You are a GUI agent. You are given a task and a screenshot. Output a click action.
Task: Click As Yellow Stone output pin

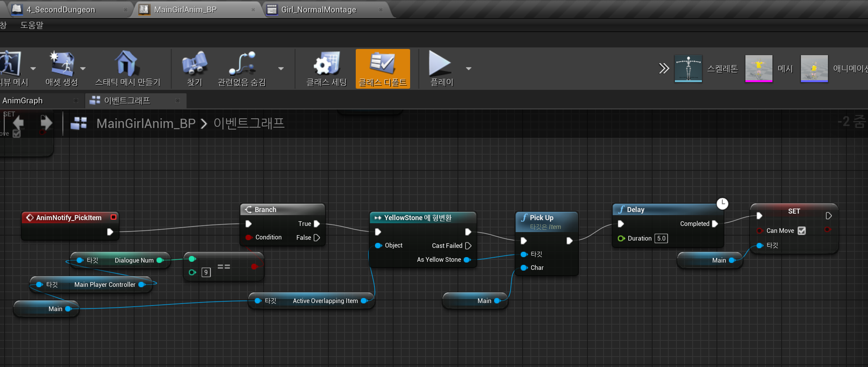tap(467, 260)
